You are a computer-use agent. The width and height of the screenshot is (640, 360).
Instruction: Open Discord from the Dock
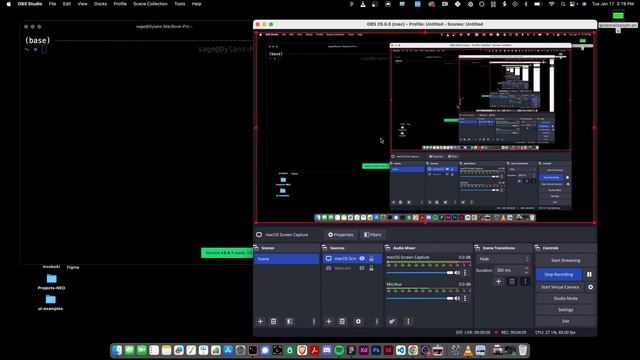[x=327, y=350]
